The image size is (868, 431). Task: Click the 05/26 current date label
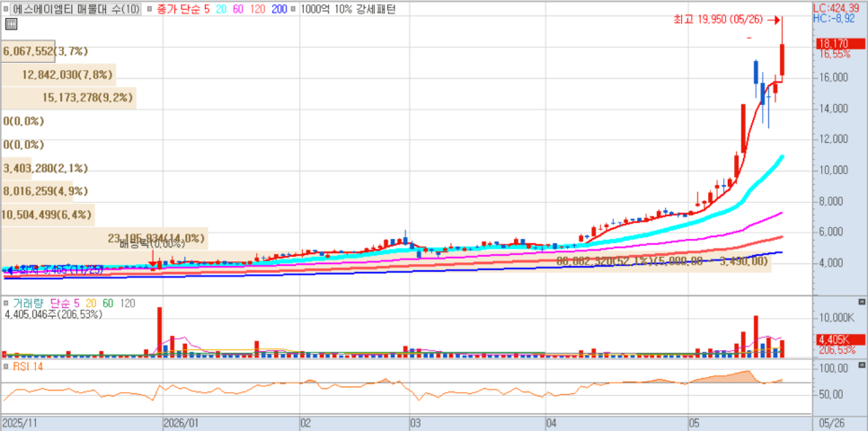pos(834,423)
